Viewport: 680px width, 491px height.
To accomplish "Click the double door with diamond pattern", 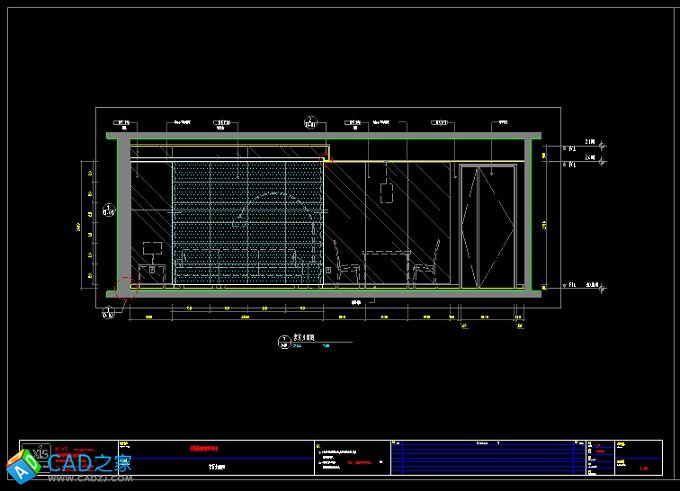I will pos(487,226).
